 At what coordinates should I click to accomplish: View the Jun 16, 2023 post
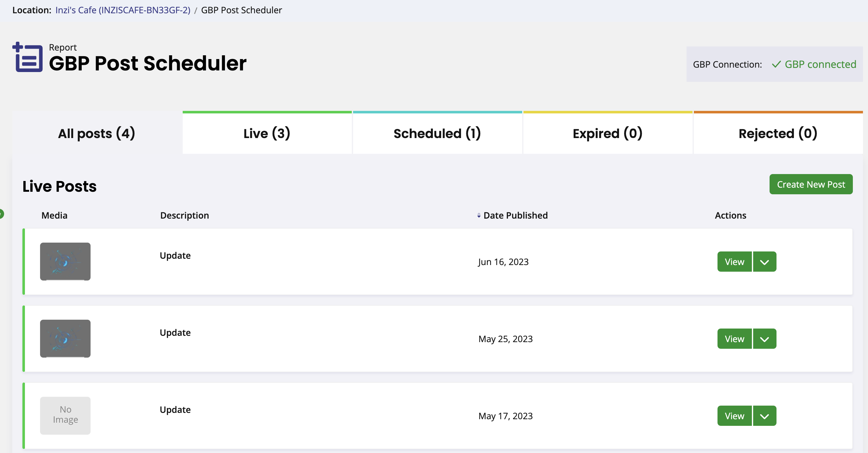coord(735,262)
